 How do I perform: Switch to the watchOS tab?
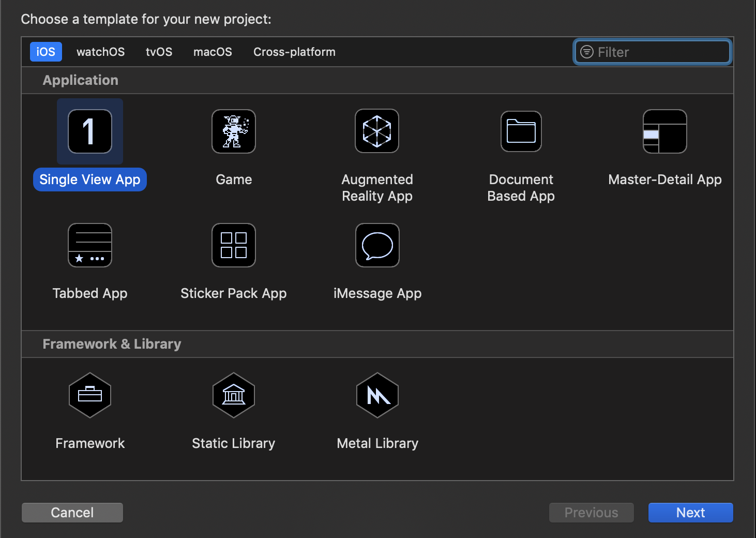[x=100, y=52]
